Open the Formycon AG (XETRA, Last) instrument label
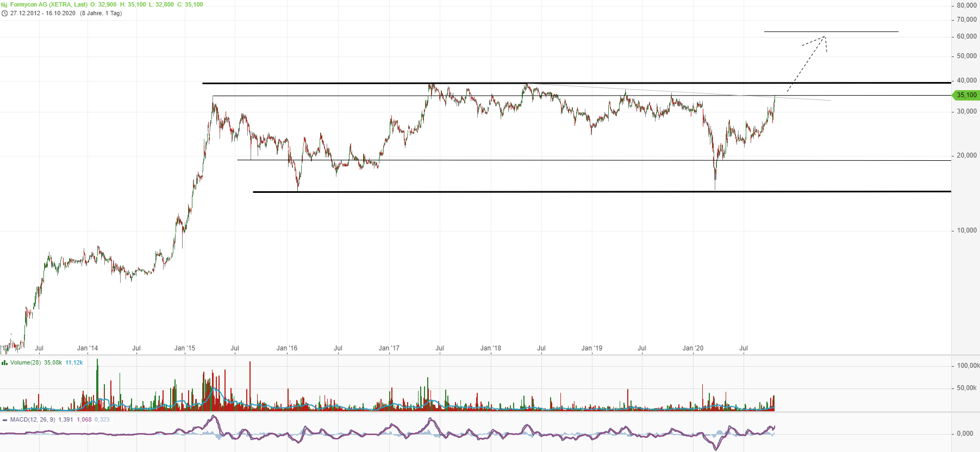This screenshot has height=452, width=980. pyautogui.click(x=49, y=4)
